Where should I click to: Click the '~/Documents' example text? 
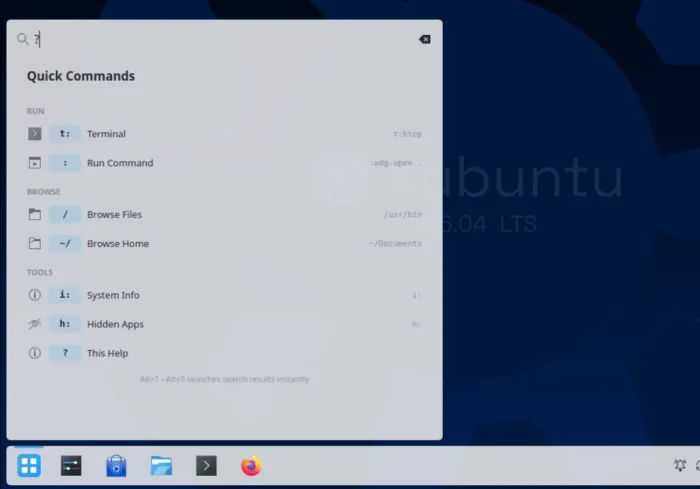395,243
